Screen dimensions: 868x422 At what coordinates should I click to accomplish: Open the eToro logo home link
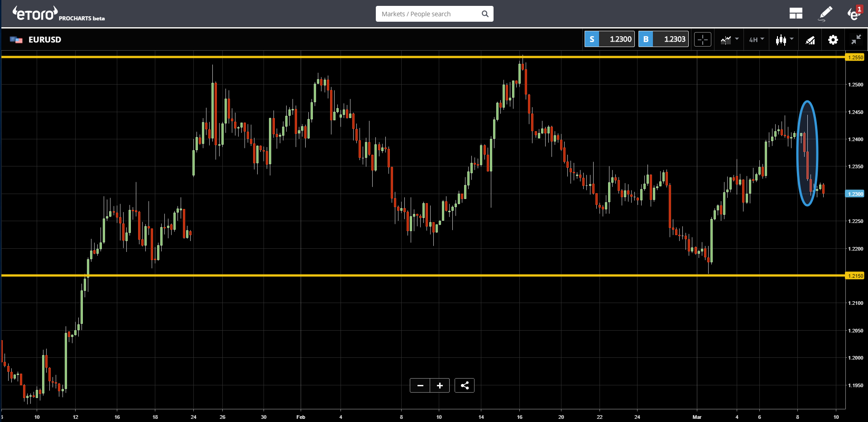click(x=35, y=13)
